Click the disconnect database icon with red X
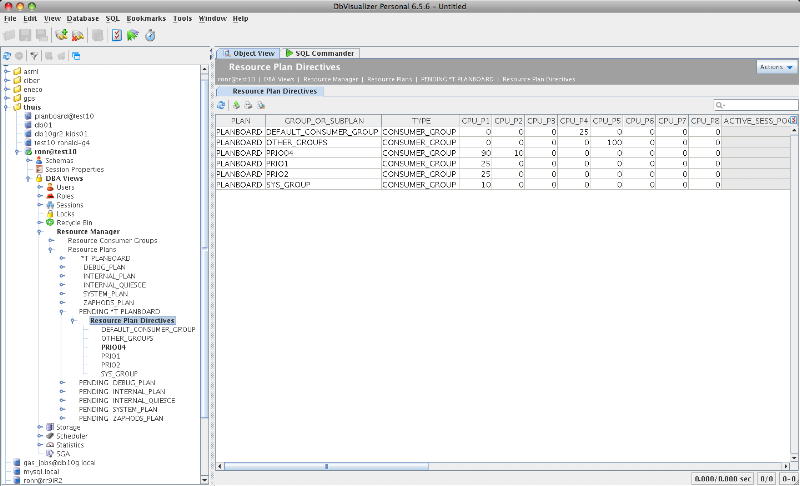The image size is (800, 486). coord(78,35)
